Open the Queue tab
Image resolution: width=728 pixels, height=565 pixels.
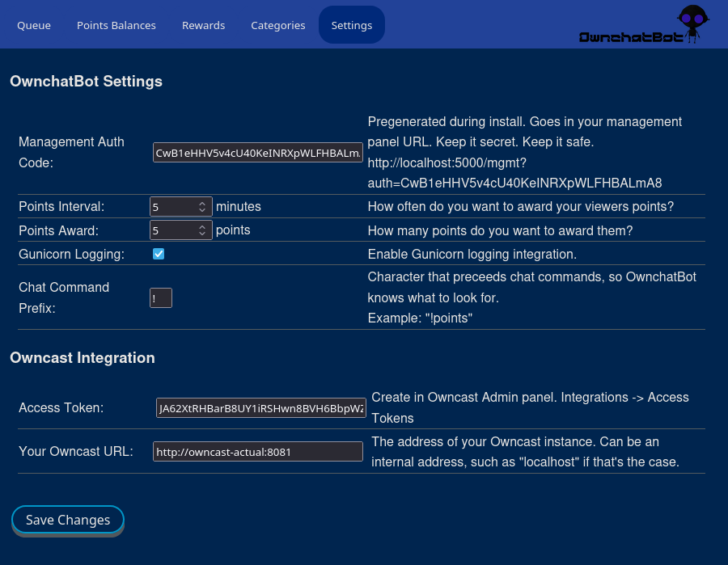pos(34,25)
